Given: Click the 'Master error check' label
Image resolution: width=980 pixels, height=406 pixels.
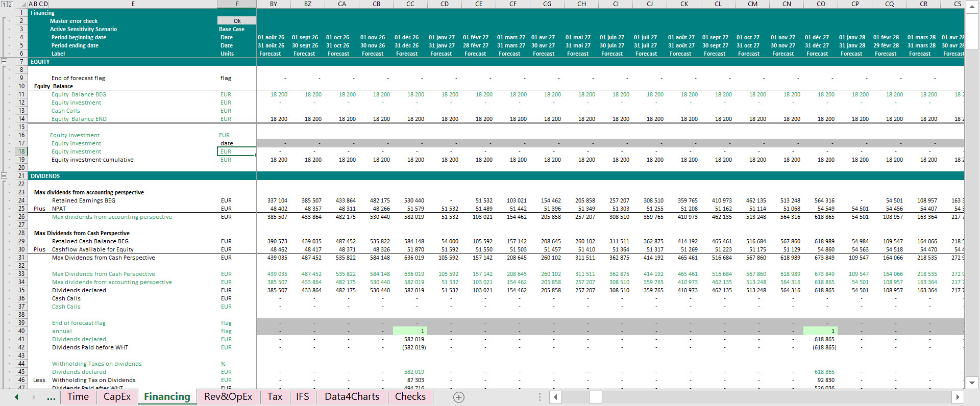Looking at the screenshot, I should click(x=73, y=21).
